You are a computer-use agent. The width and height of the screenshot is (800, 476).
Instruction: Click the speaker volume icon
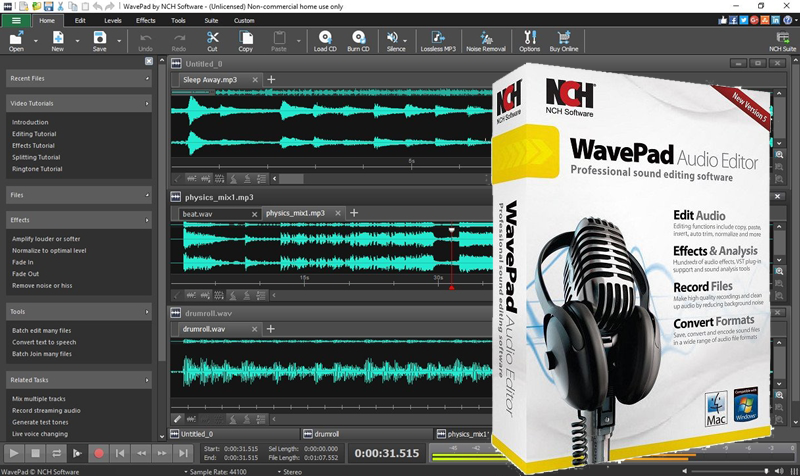[779, 471]
